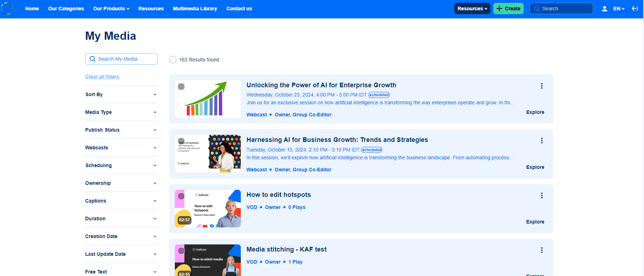
Task: Open Our Categories menu item
Action: coord(66,9)
